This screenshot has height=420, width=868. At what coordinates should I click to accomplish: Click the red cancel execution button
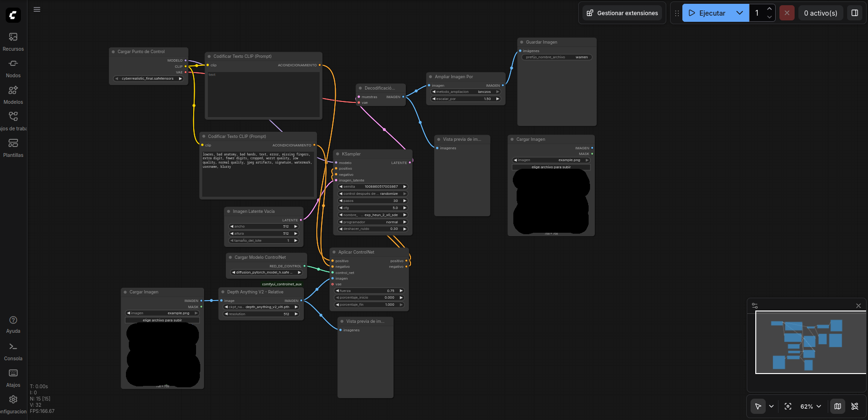[787, 13]
